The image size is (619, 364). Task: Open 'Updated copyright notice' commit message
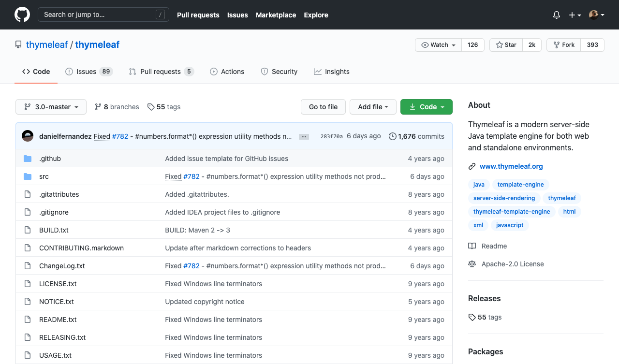click(205, 302)
